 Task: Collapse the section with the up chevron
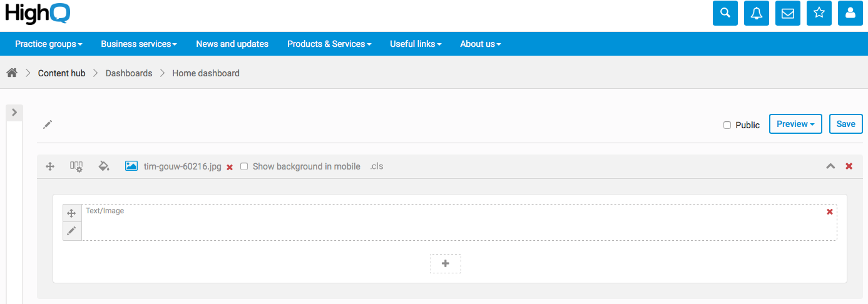click(x=830, y=166)
